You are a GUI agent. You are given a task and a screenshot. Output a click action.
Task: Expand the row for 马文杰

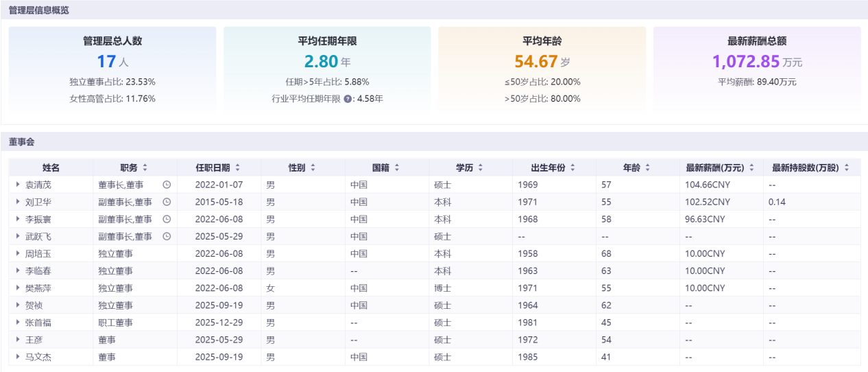point(19,357)
